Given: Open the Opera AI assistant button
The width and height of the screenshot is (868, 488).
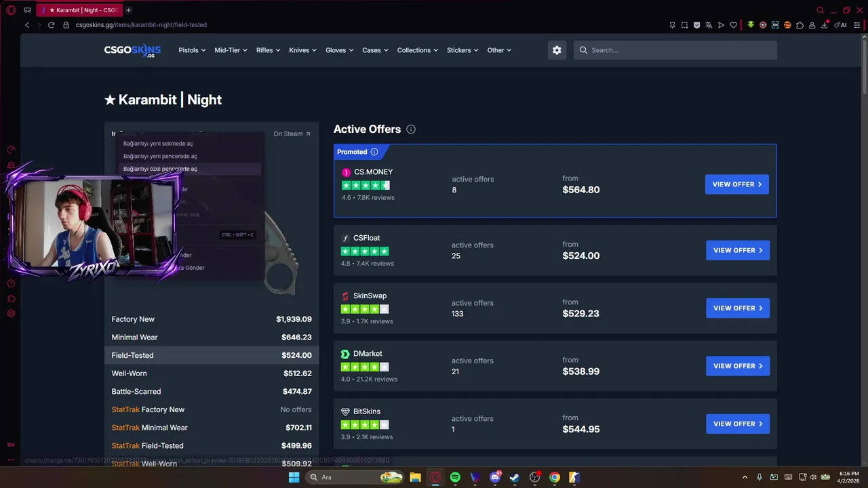Looking at the screenshot, I should coord(841,25).
